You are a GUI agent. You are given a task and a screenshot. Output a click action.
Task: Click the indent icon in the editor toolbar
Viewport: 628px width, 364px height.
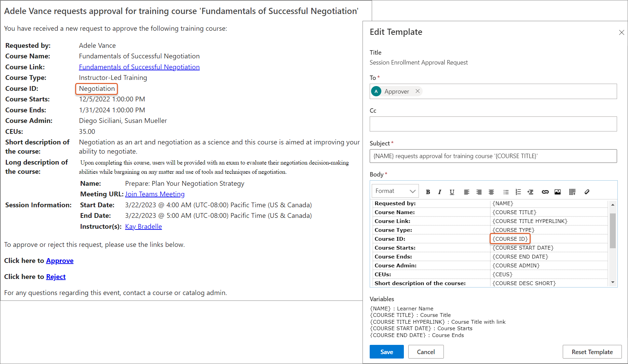pos(530,192)
